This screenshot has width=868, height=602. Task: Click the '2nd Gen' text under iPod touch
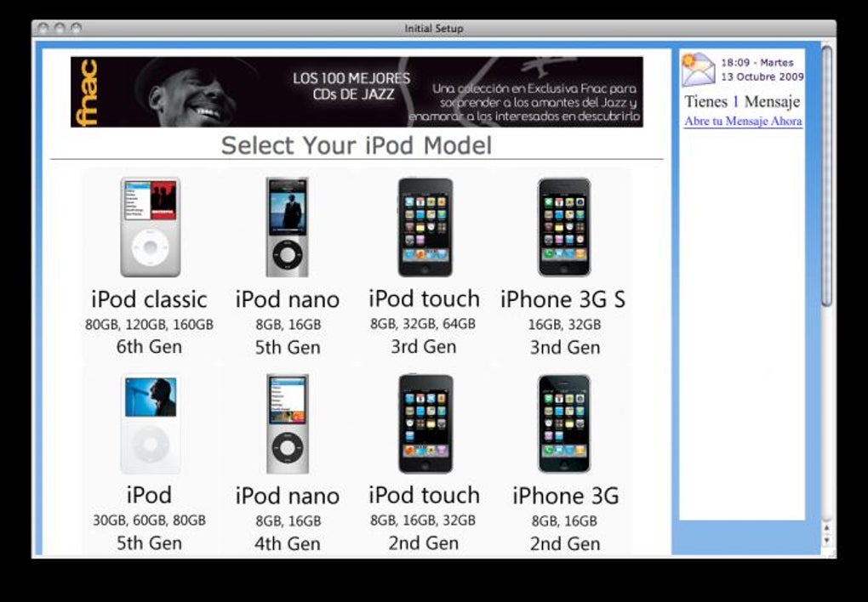point(424,542)
